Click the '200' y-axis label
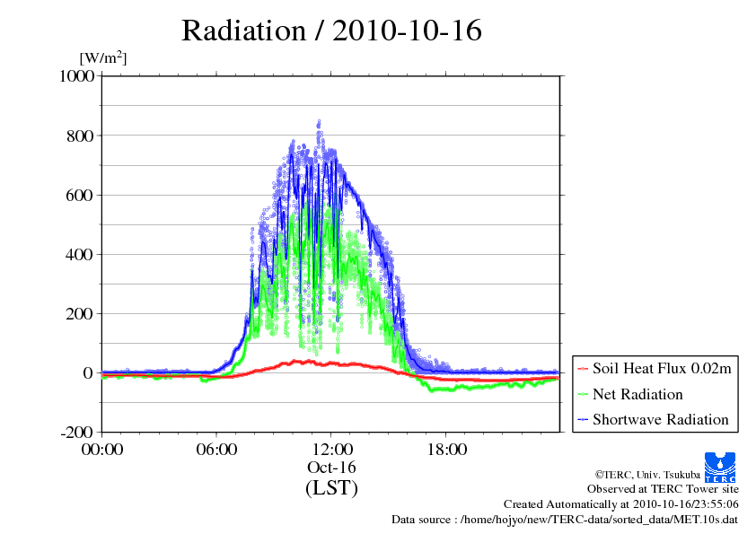Image resolution: width=756 pixels, height=534 pixels. point(80,314)
